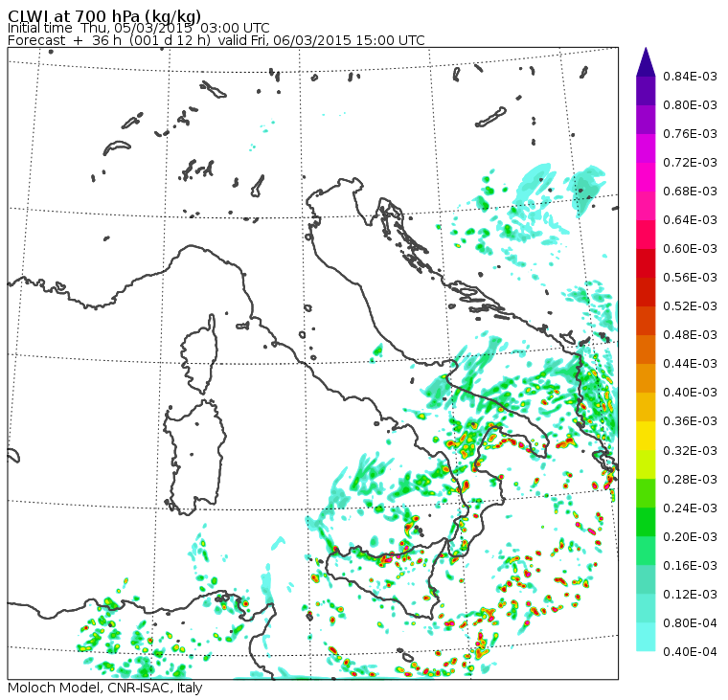Click the 'Moloch Model, CNR-ISAC, Italy' footer text
Viewport: 728px width, 700px height.
105,688
